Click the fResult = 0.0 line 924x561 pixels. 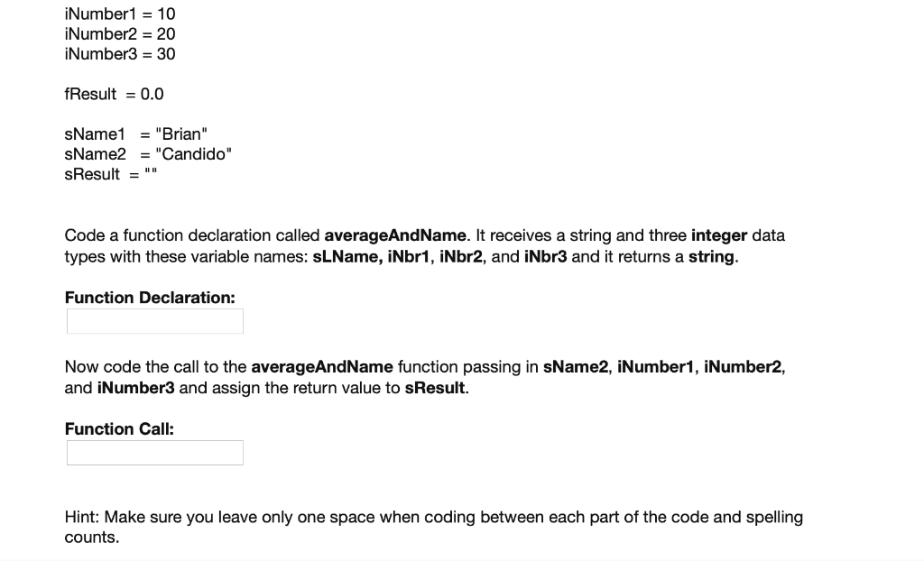click(x=115, y=93)
